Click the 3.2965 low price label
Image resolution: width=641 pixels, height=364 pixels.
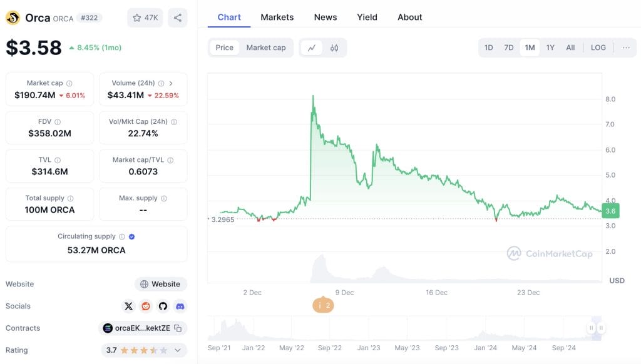[222, 220]
